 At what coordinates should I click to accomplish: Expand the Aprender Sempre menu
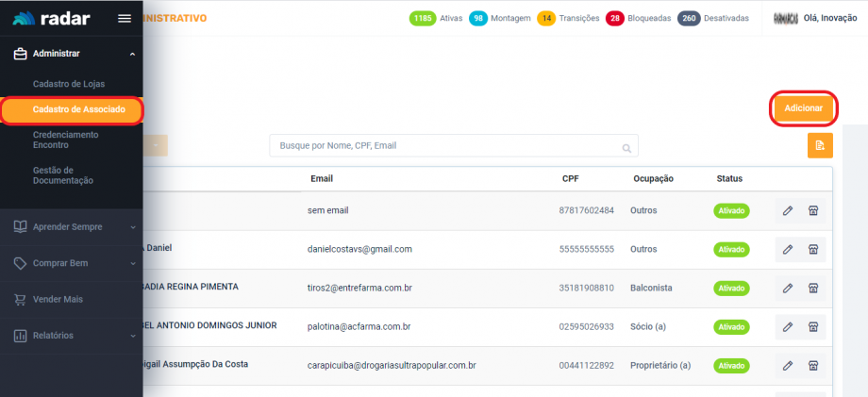pyautogui.click(x=72, y=226)
